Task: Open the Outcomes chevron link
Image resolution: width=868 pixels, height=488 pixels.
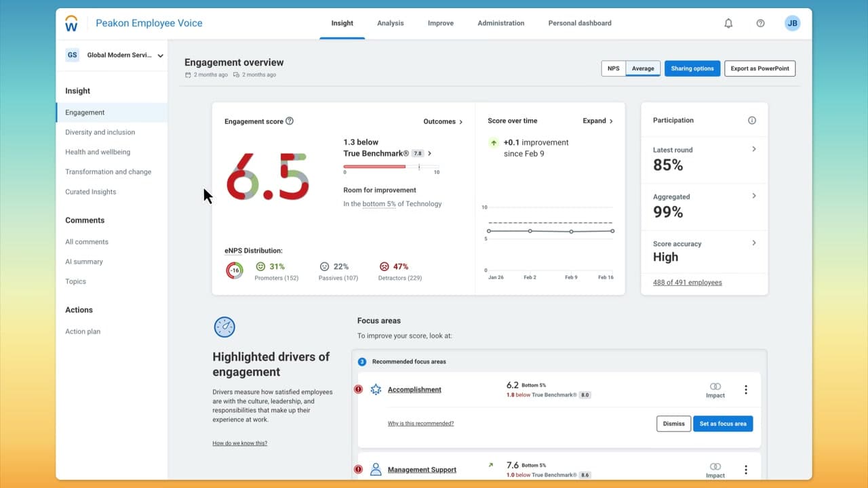Action: pyautogui.click(x=443, y=122)
